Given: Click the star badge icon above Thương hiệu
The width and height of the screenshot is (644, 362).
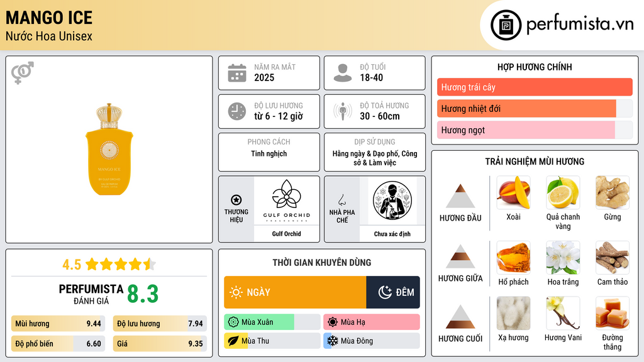Looking at the screenshot, I should (236, 200).
